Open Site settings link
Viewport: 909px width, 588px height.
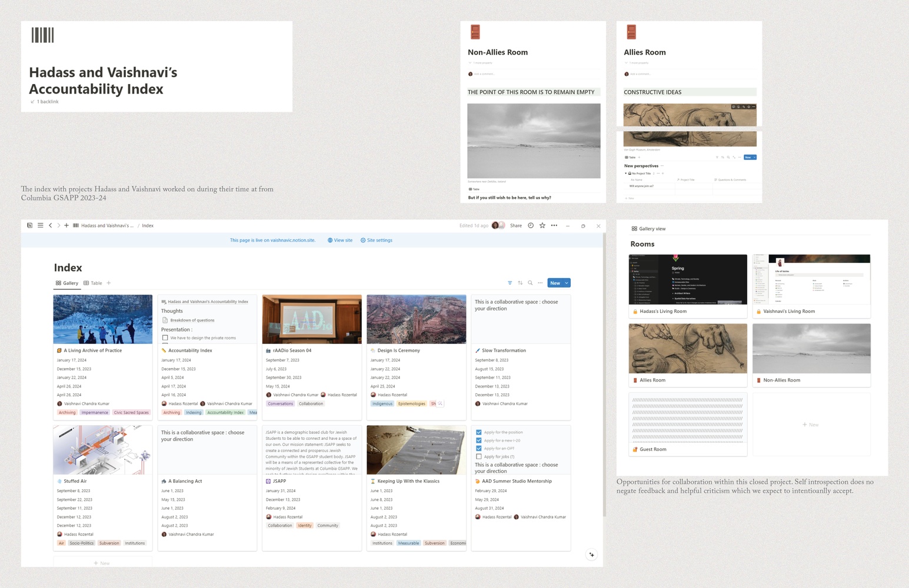[x=377, y=240]
